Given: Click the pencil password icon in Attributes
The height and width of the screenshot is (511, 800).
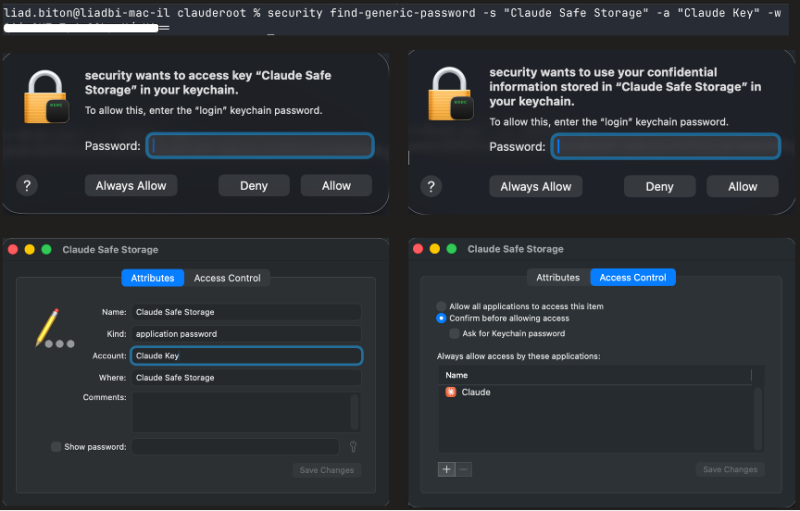Looking at the screenshot, I should point(55,328).
